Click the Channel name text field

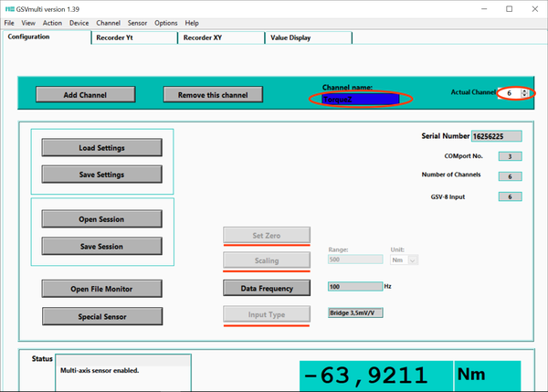coord(360,99)
